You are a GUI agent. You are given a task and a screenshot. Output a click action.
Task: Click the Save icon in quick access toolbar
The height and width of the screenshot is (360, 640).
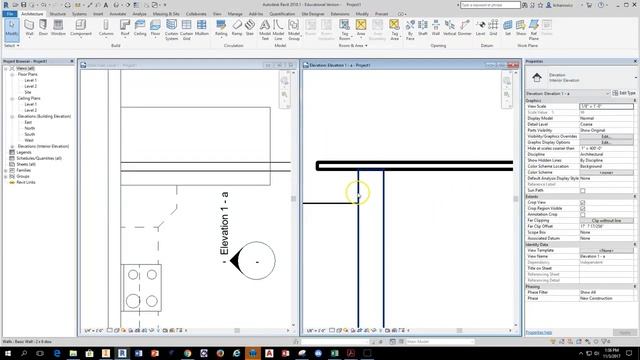[23, 5]
